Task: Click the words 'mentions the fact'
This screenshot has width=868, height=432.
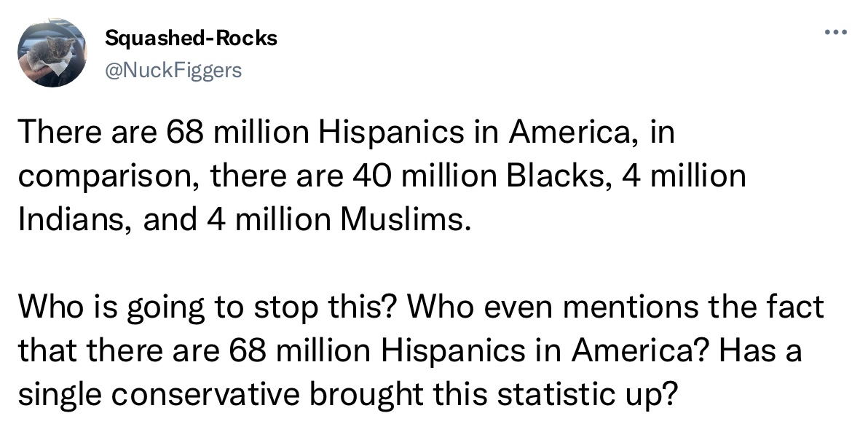Action: (x=694, y=308)
